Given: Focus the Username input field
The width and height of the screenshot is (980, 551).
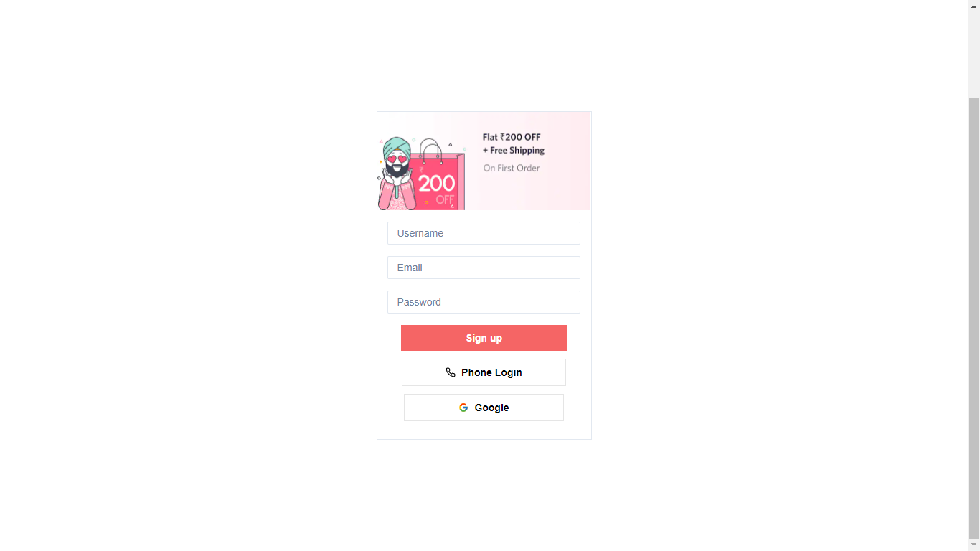Looking at the screenshot, I should coord(484,233).
